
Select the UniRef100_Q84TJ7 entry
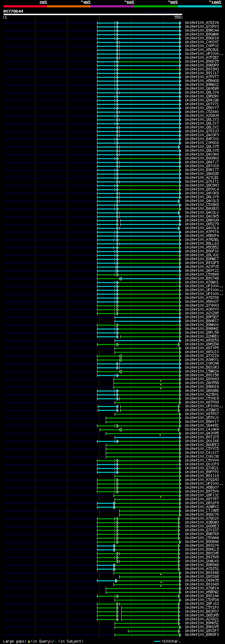(x=202, y=162)
